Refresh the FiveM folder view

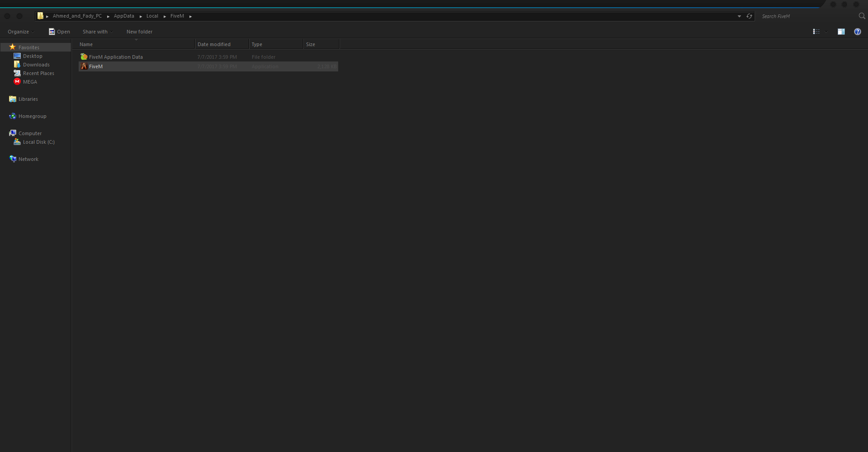(749, 16)
